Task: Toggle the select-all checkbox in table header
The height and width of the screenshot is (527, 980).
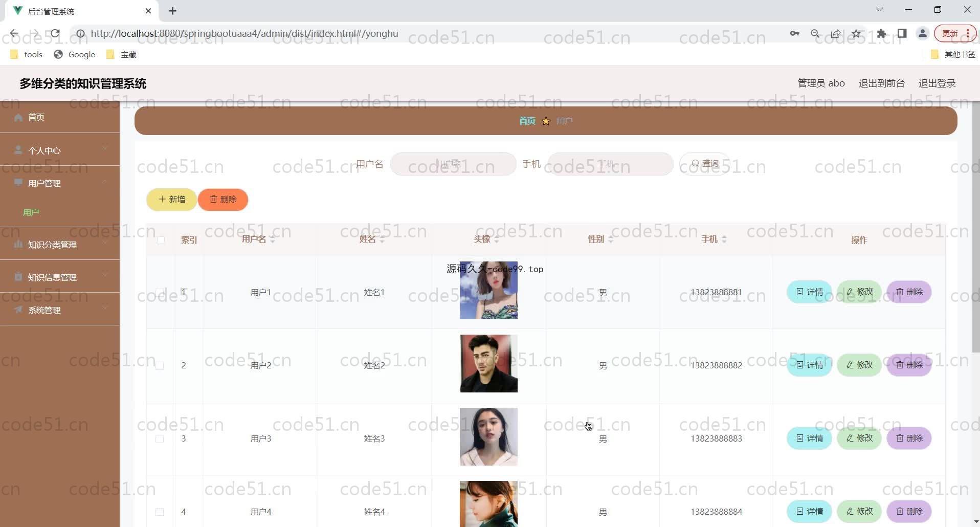Action: (161, 240)
